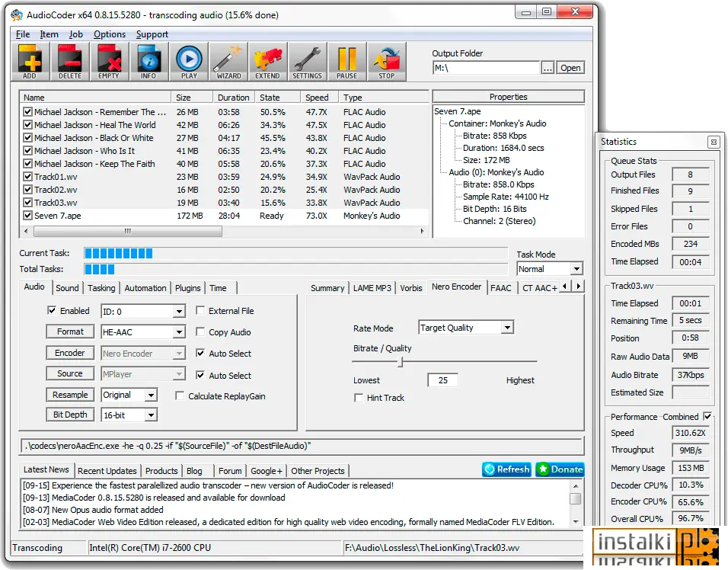Click the encoder command line field
Viewport: 728px width, 570px height.
[x=302, y=446]
